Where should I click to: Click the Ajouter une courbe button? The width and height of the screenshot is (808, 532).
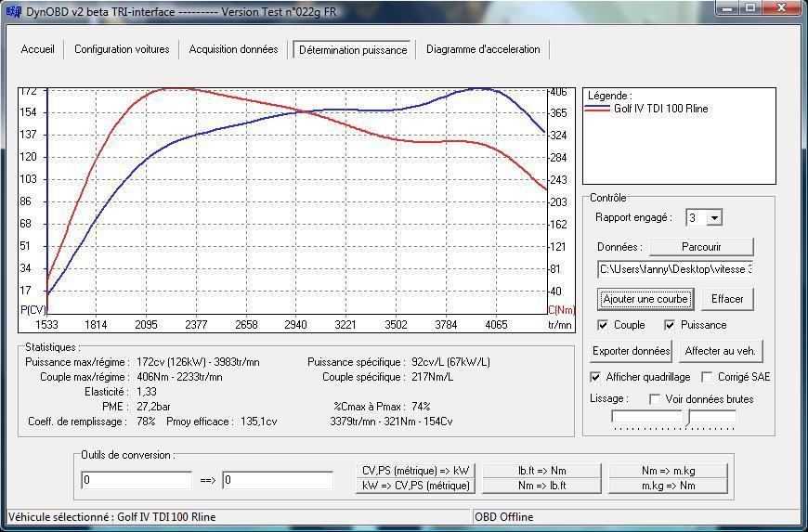pyautogui.click(x=645, y=299)
